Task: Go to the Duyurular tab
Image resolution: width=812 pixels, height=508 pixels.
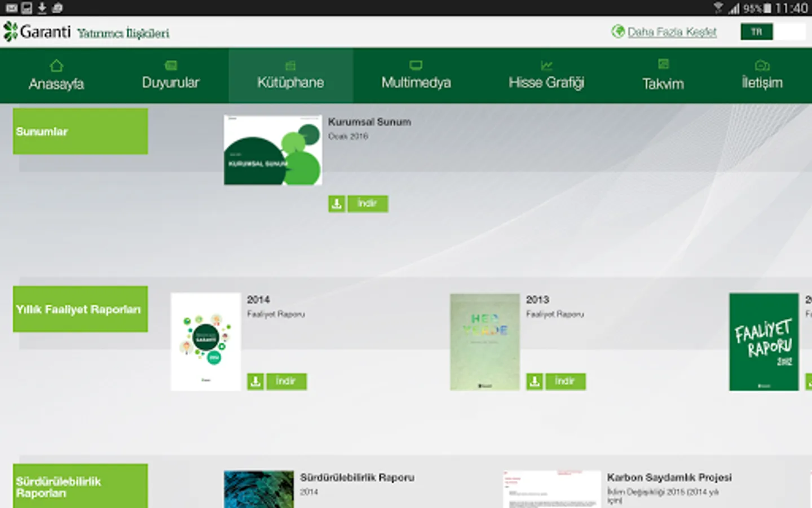Action: [x=171, y=76]
